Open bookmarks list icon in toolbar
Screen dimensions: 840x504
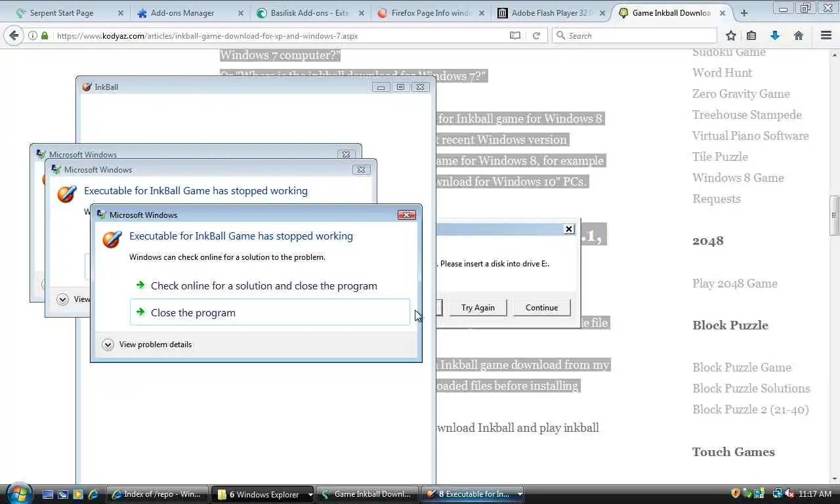(752, 36)
